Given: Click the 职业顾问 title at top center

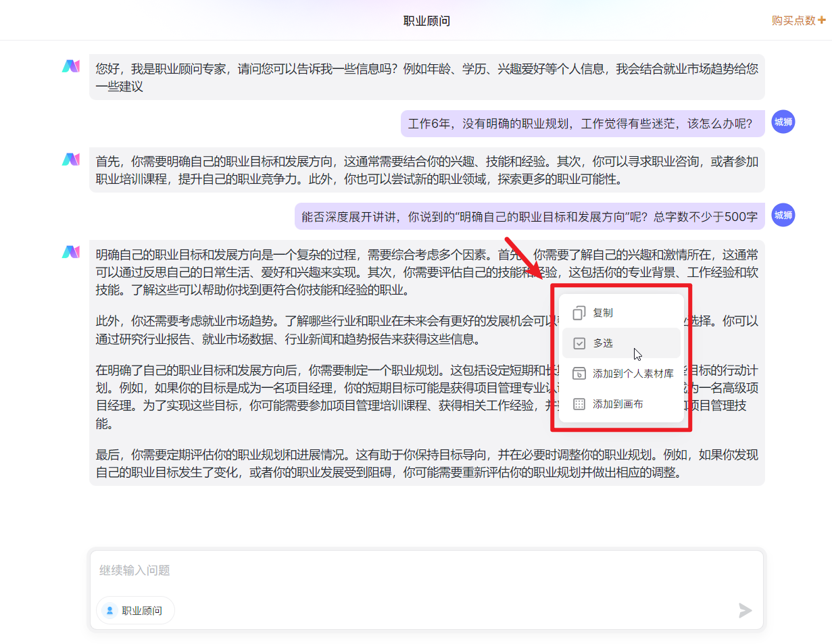Looking at the screenshot, I should coord(426,19).
